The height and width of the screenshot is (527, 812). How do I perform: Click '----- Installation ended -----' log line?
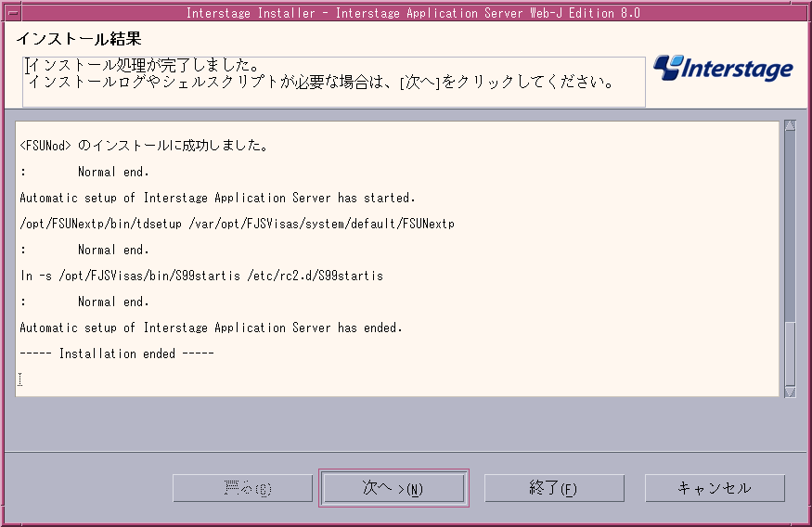coord(117,353)
